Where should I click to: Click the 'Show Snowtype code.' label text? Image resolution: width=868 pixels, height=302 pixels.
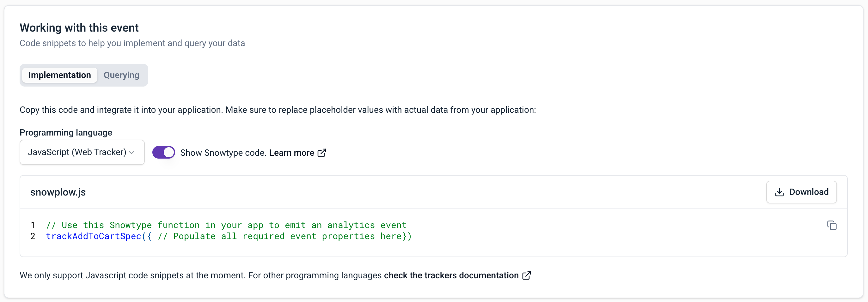click(223, 153)
